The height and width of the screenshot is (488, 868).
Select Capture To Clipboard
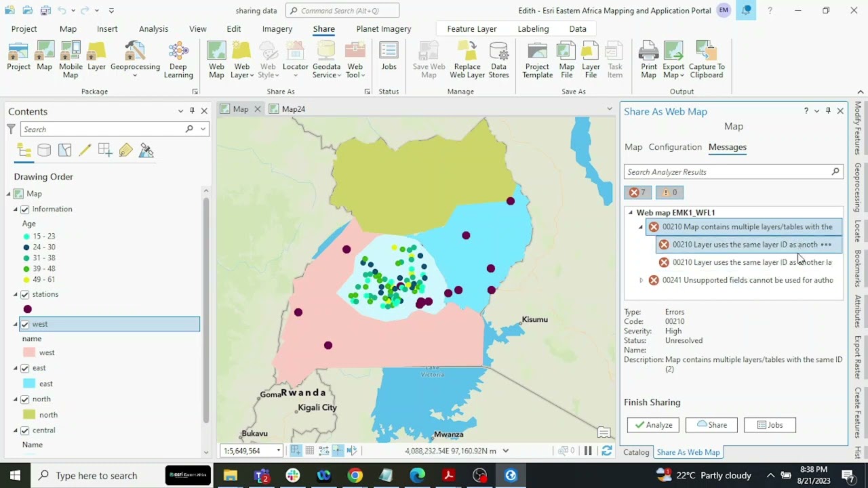point(707,60)
